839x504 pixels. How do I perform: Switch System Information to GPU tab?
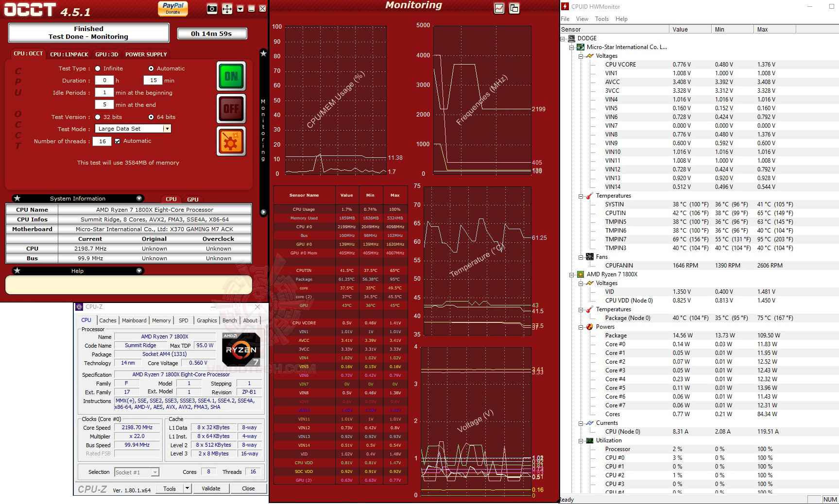click(192, 199)
